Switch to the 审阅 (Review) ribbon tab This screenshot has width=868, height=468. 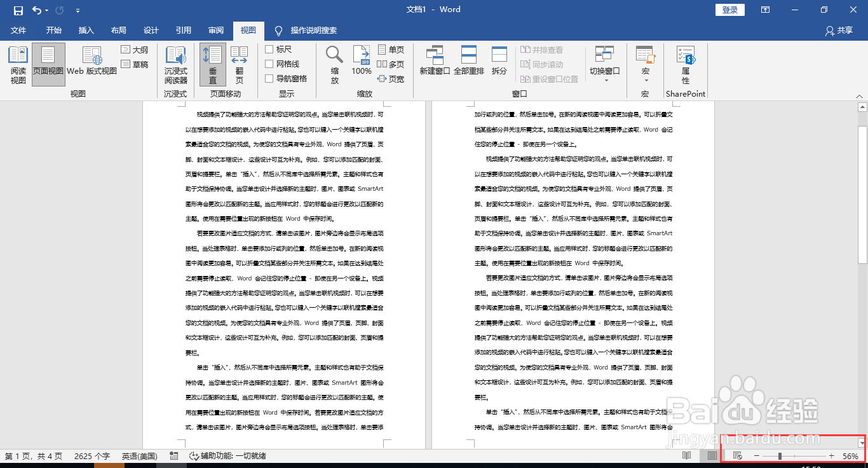click(215, 31)
